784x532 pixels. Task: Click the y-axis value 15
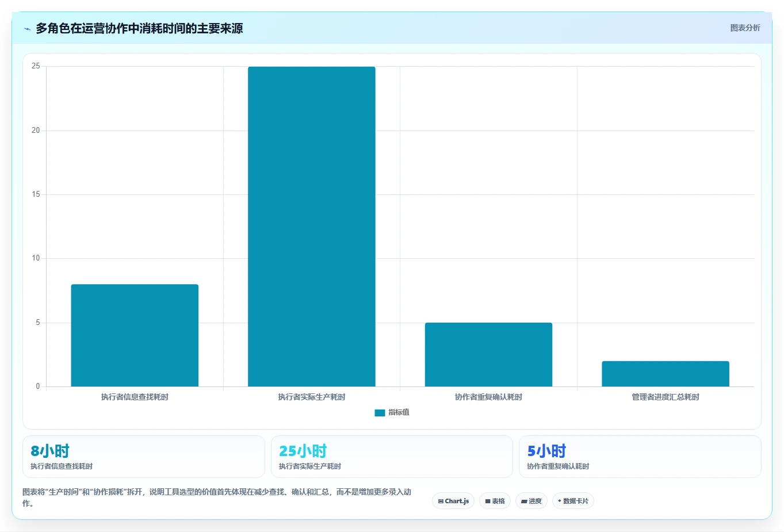click(x=36, y=194)
